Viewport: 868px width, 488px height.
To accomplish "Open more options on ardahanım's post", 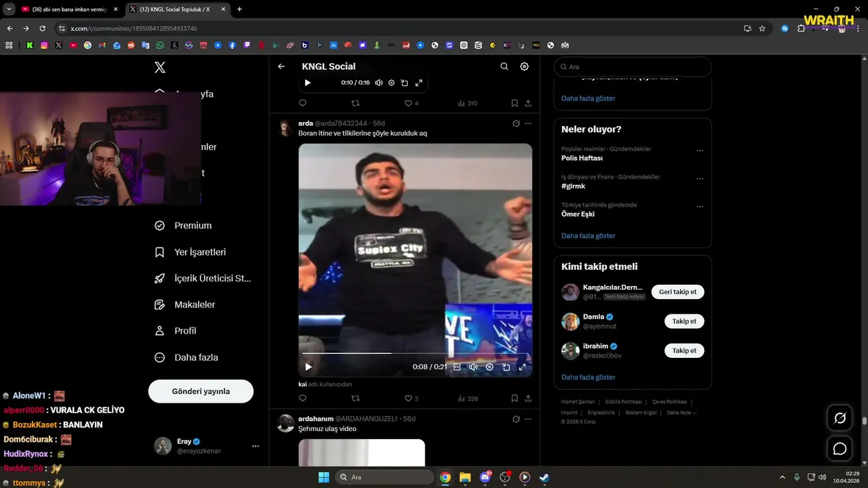I will [x=528, y=419].
